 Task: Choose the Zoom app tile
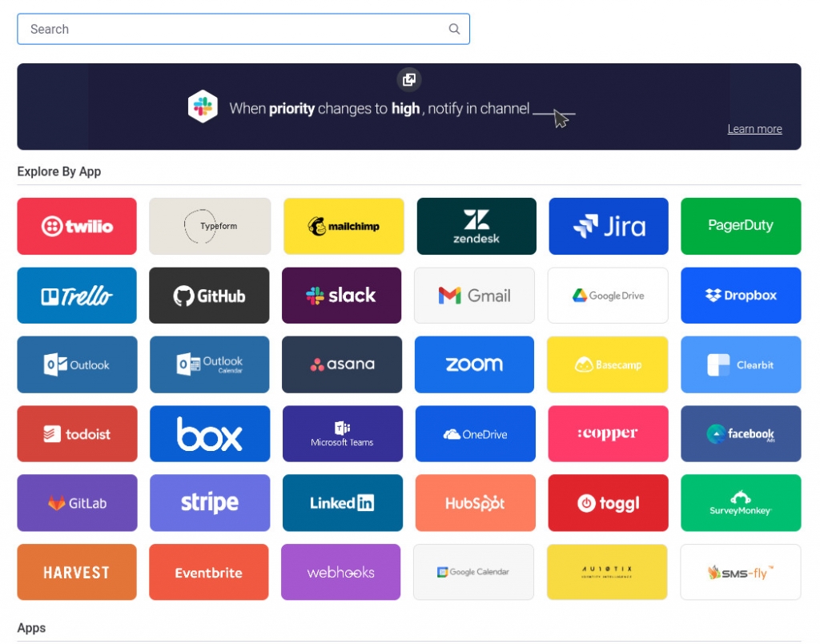(474, 364)
